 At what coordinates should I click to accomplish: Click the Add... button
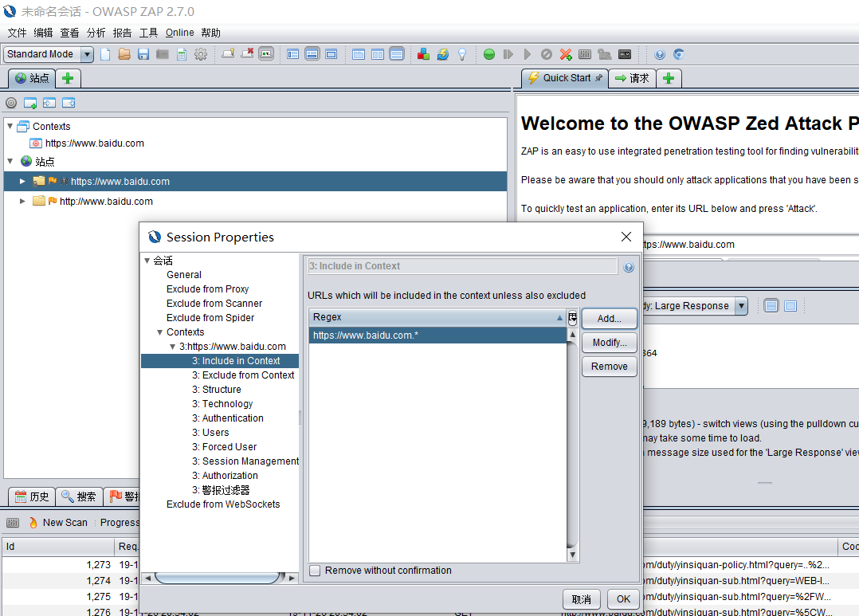click(x=609, y=319)
